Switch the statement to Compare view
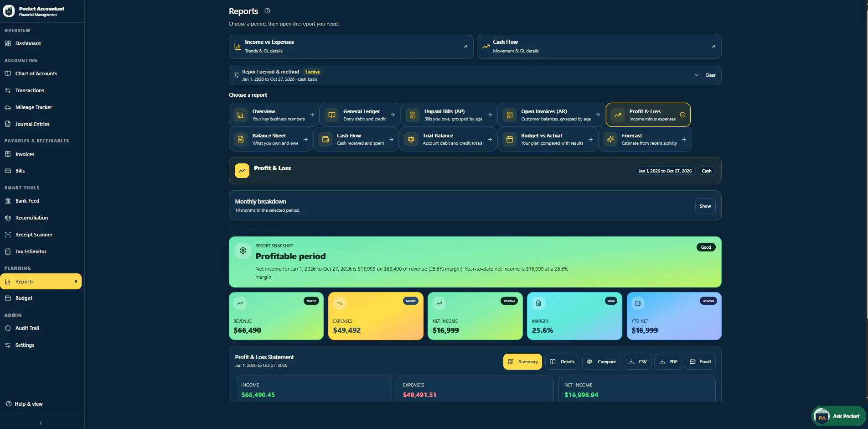Screen dimensions: 868x429 click(601, 362)
